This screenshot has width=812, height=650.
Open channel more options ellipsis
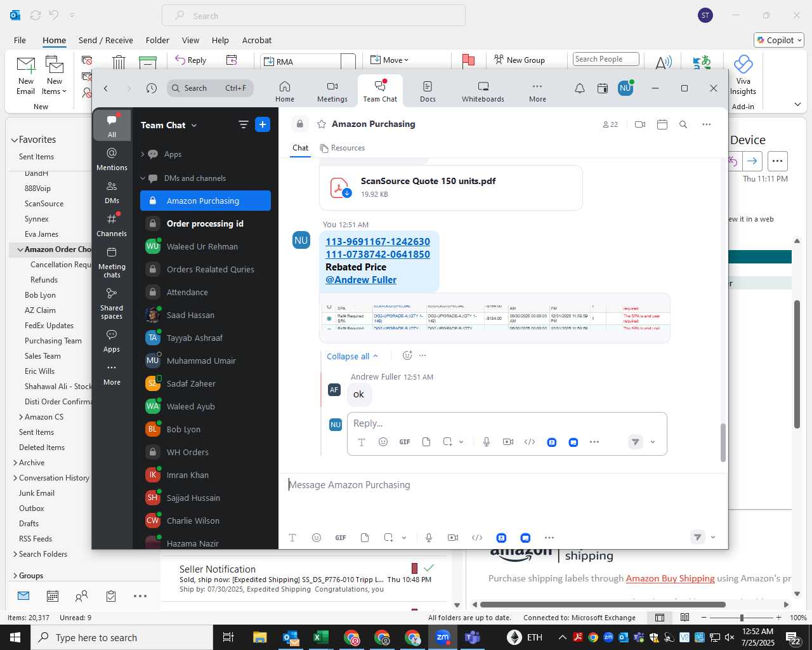tap(707, 124)
